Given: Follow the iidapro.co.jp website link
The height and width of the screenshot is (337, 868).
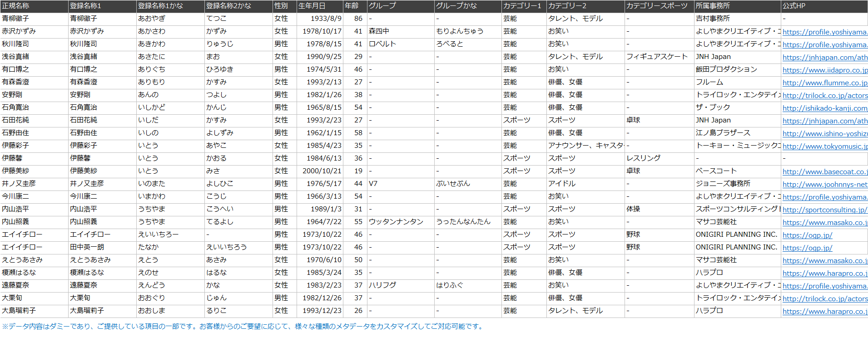Looking at the screenshot, I should 824,70.
